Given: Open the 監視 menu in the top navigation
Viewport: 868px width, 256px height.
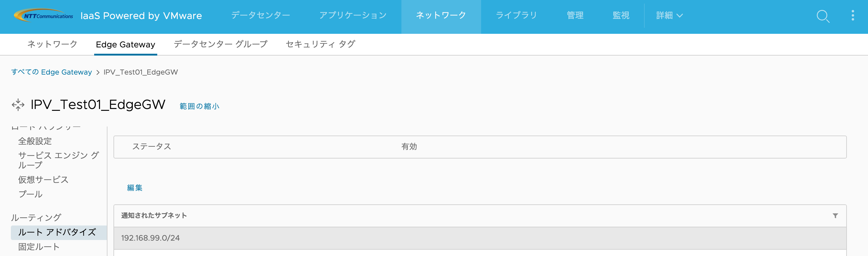Looking at the screenshot, I should 621,15.
